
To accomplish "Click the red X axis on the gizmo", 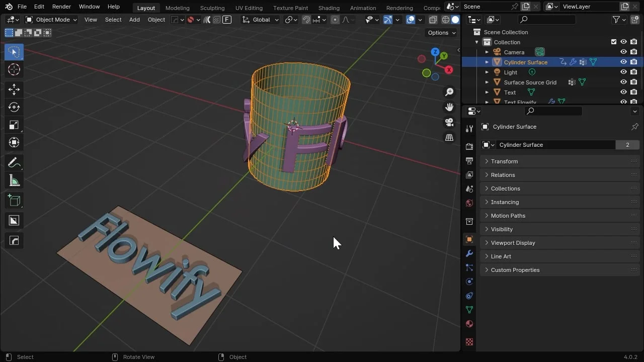I will (449, 70).
